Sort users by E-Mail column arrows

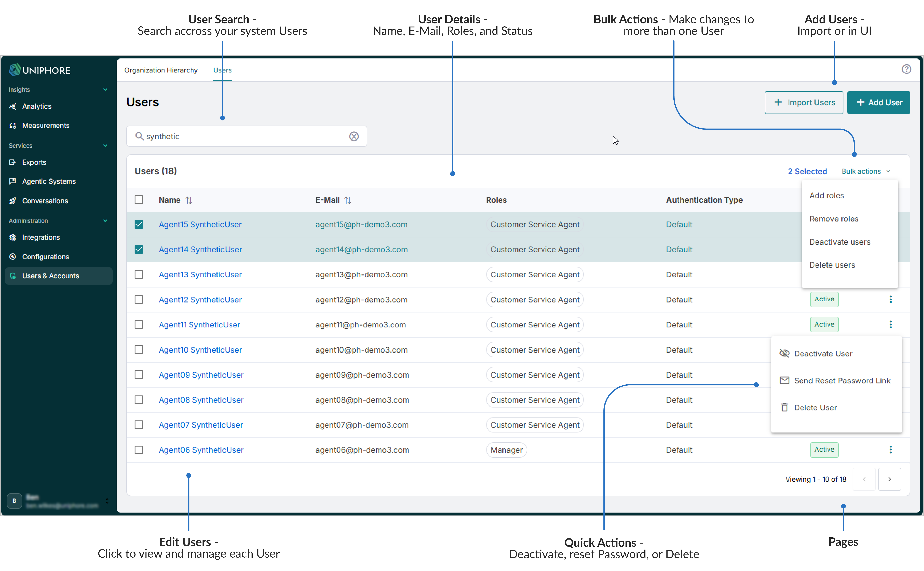(348, 200)
